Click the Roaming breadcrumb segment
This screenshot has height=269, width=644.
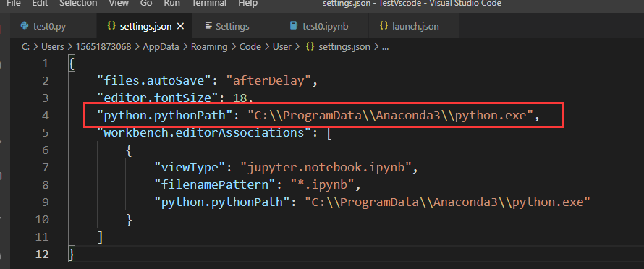209,47
